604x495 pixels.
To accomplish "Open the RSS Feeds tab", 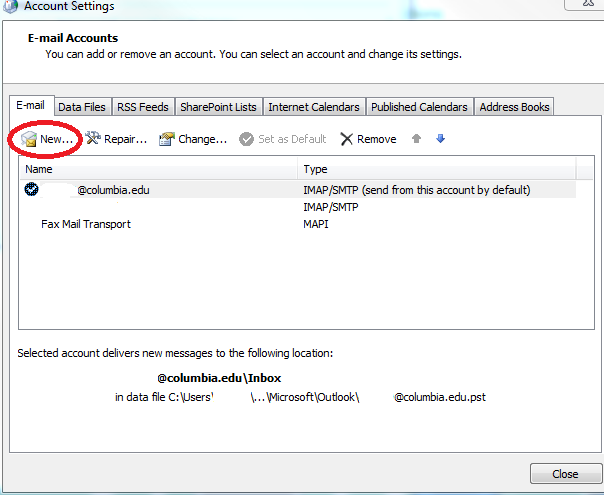I will click(x=143, y=107).
